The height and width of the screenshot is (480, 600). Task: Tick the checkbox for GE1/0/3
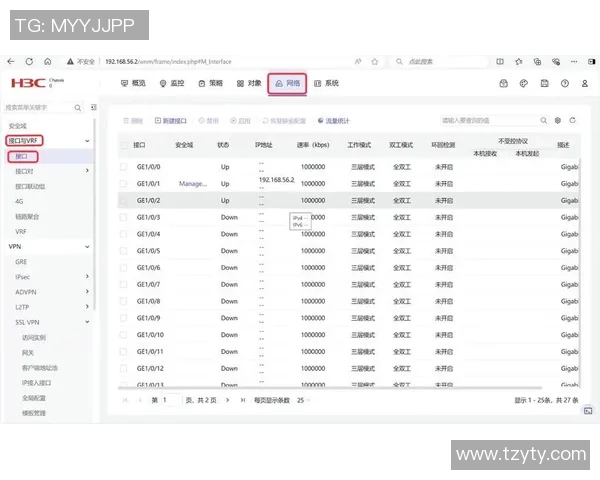pyautogui.click(x=123, y=217)
